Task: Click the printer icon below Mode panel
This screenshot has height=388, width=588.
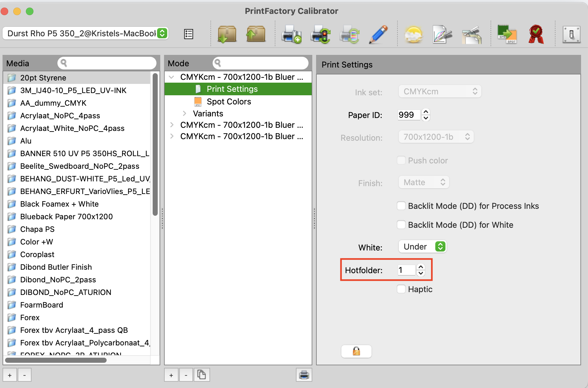Action: point(304,375)
